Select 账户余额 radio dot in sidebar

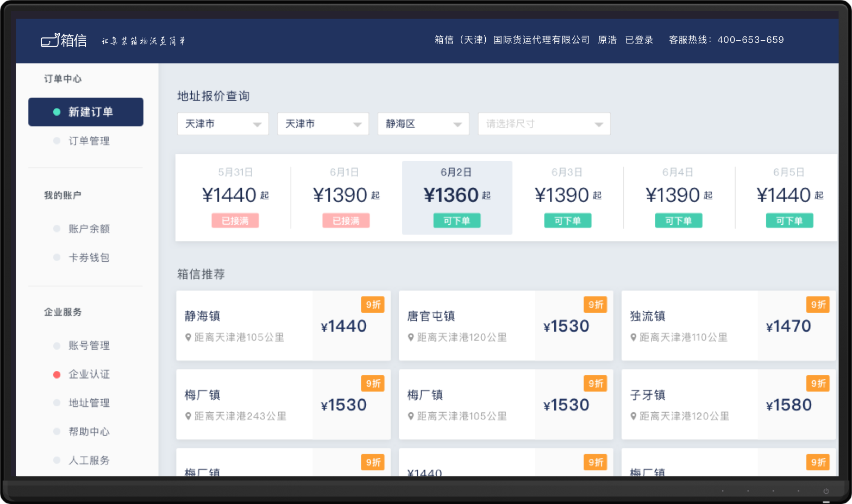(x=57, y=229)
